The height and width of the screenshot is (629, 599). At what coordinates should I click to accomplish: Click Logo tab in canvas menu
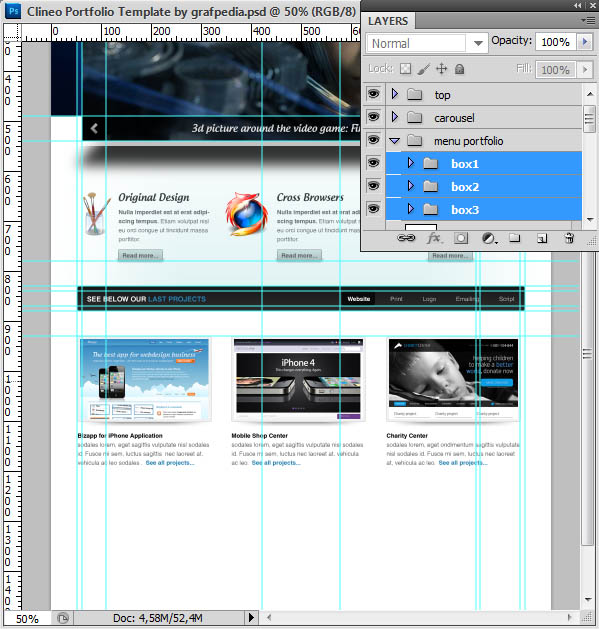[x=429, y=299]
